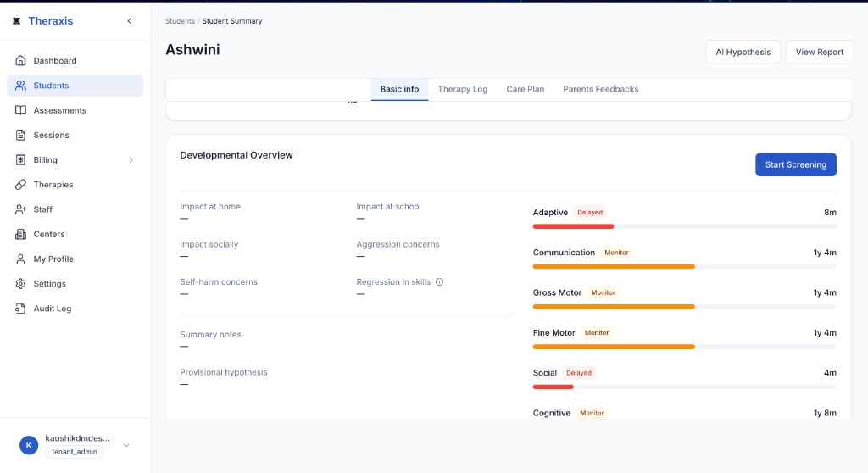Click the Monitor badge next to Fine Motor
Screen dimensions: 868x473
click(x=597, y=333)
